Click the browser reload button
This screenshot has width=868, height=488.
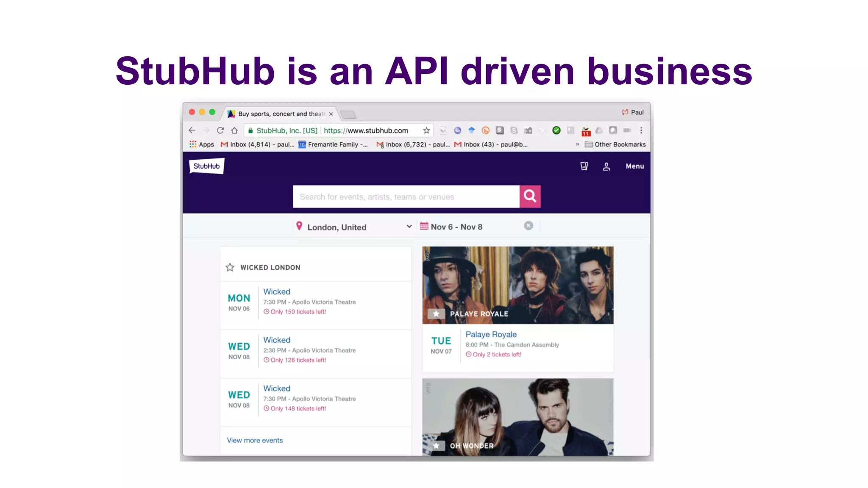tap(220, 130)
